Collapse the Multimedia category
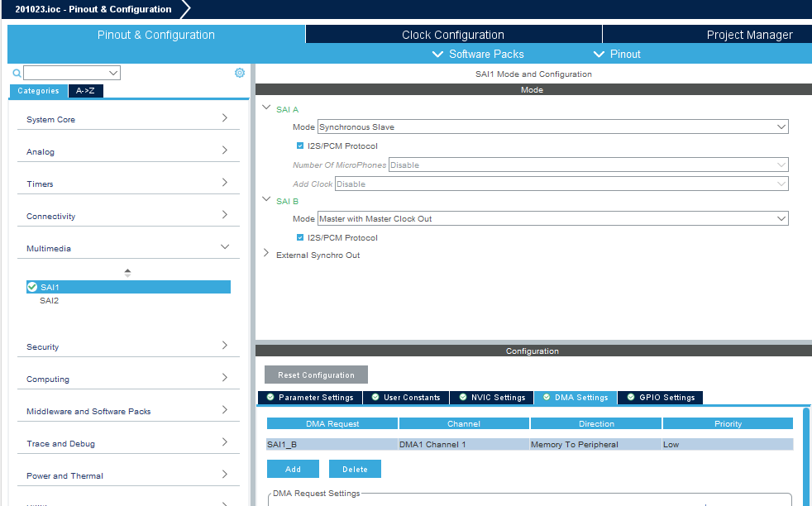 tap(223, 247)
